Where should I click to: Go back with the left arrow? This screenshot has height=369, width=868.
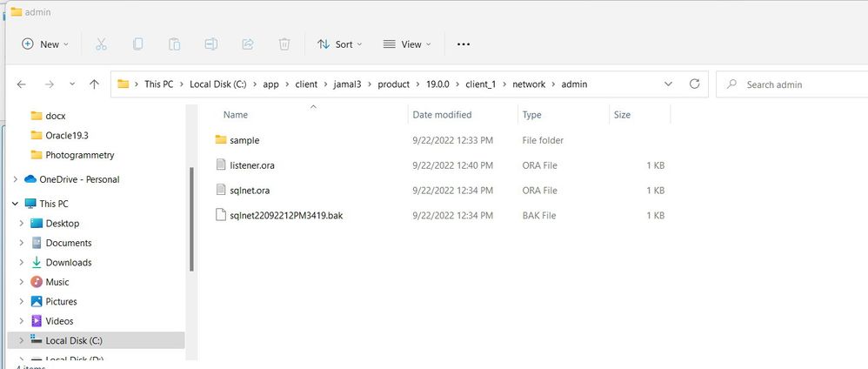point(21,84)
